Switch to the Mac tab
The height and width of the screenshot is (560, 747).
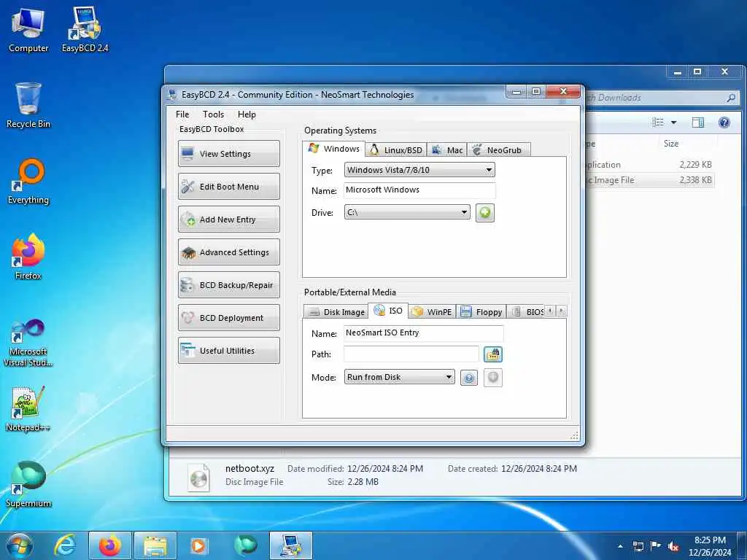tap(447, 150)
